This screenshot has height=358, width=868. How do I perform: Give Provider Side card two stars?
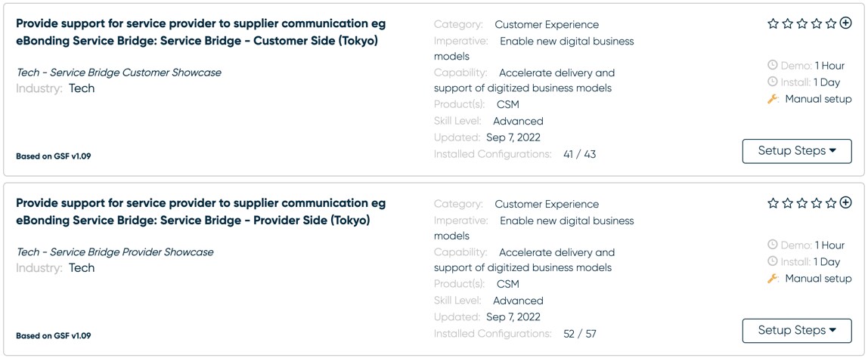(x=787, y=203)
